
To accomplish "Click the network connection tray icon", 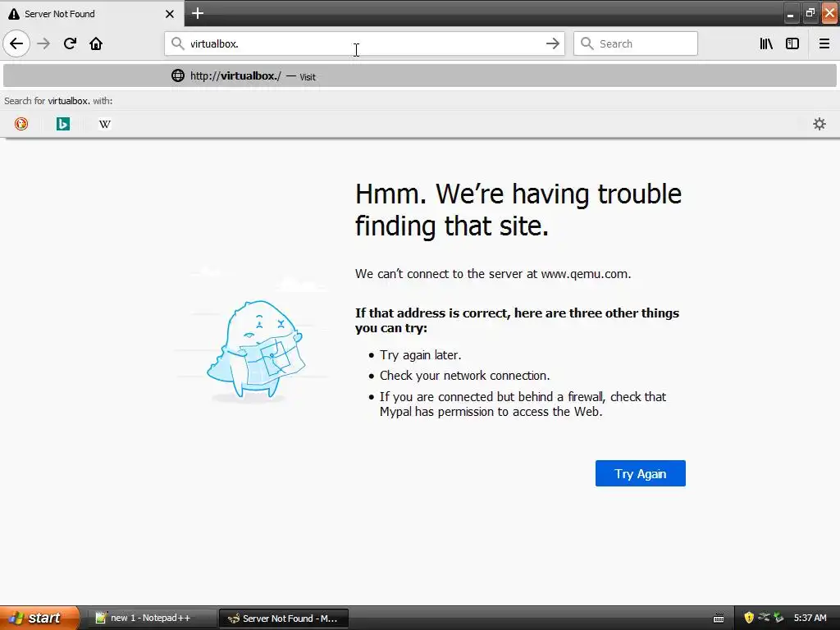I will [764, 618].
